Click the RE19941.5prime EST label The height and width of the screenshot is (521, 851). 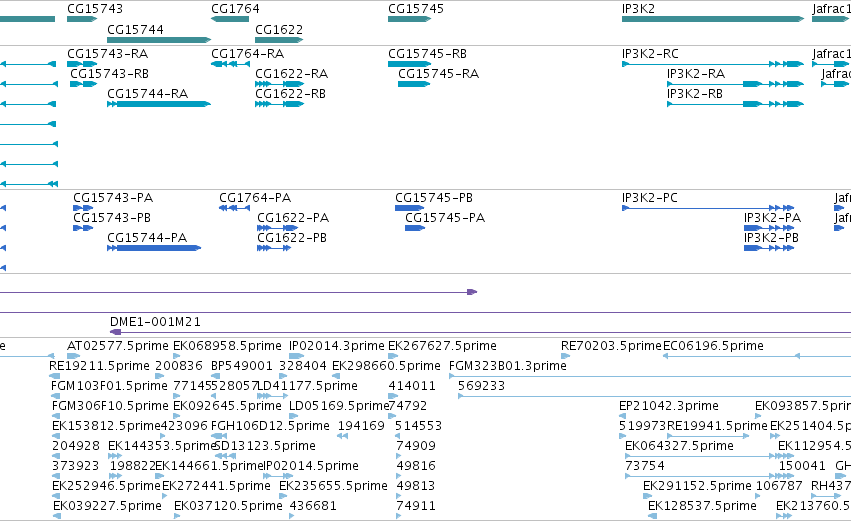(717, 426)
